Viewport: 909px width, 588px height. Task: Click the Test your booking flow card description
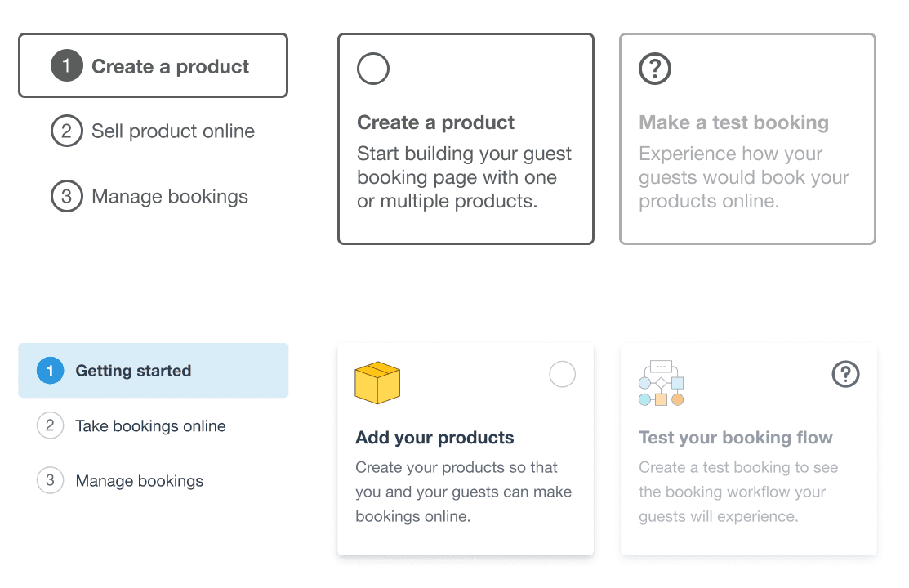pos(737,492)
